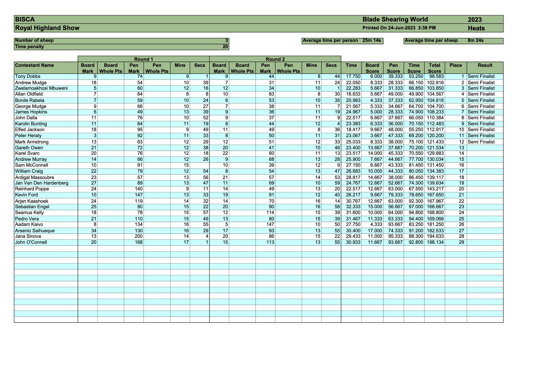
Task: Select the Blade Shearing World title
Action: (x=395, y=20)
